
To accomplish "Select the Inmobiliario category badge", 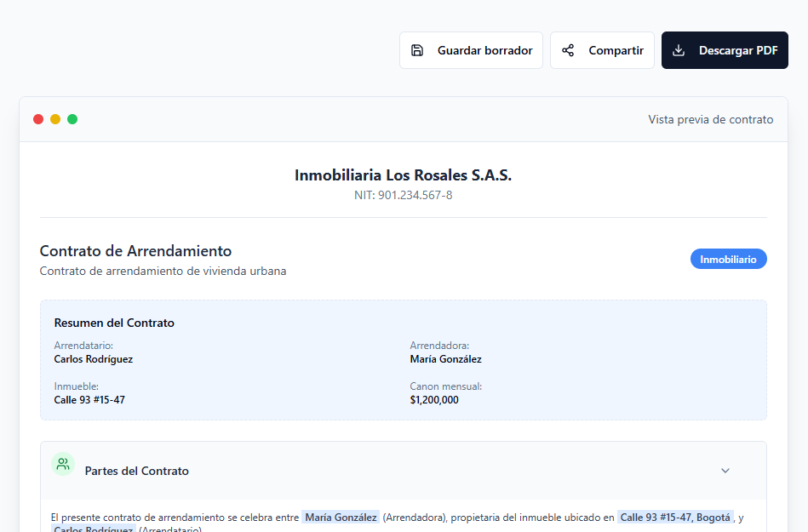I will (728, 259).
